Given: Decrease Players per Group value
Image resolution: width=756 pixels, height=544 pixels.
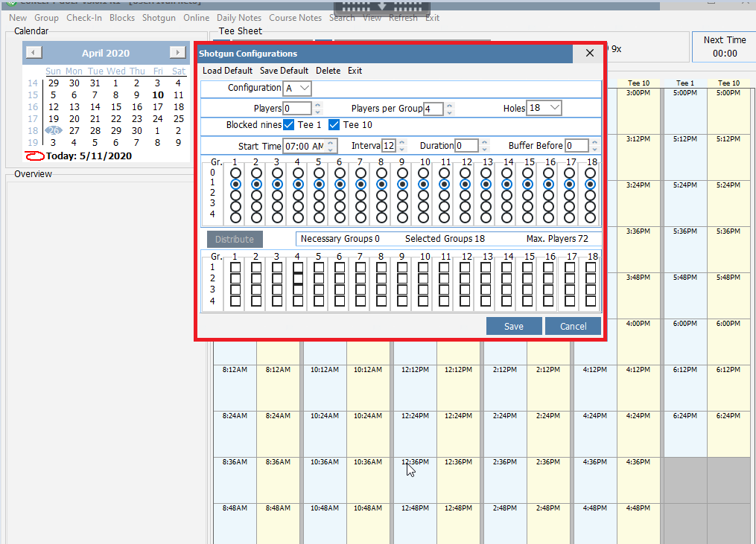Looking at the screenshot, I should tap(449, 112).
